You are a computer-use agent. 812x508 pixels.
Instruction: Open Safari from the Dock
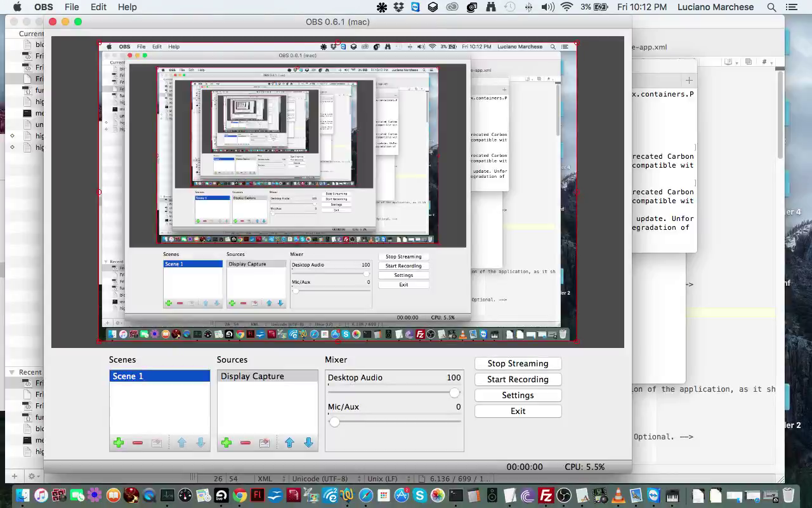point(366,495)
